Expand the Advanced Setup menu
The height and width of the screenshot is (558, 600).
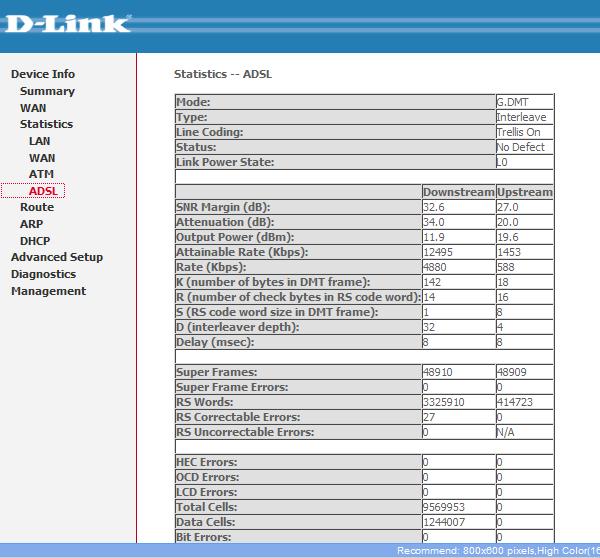[x=57, y=257]
